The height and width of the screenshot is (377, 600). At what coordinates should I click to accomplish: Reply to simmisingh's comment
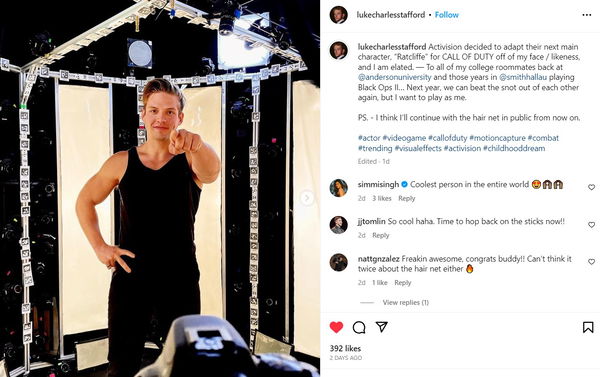coord(406,198)
